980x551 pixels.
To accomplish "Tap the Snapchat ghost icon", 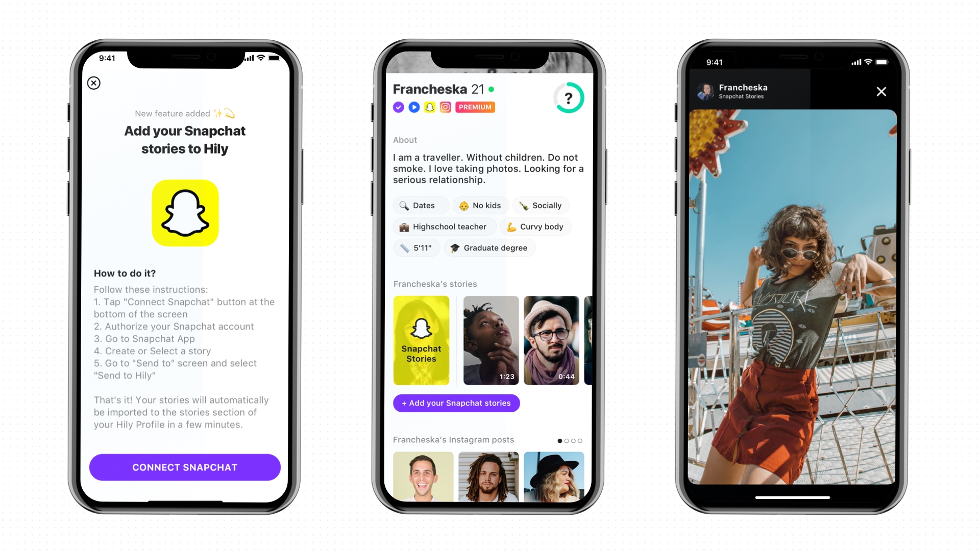I will [x=186, y=212].
